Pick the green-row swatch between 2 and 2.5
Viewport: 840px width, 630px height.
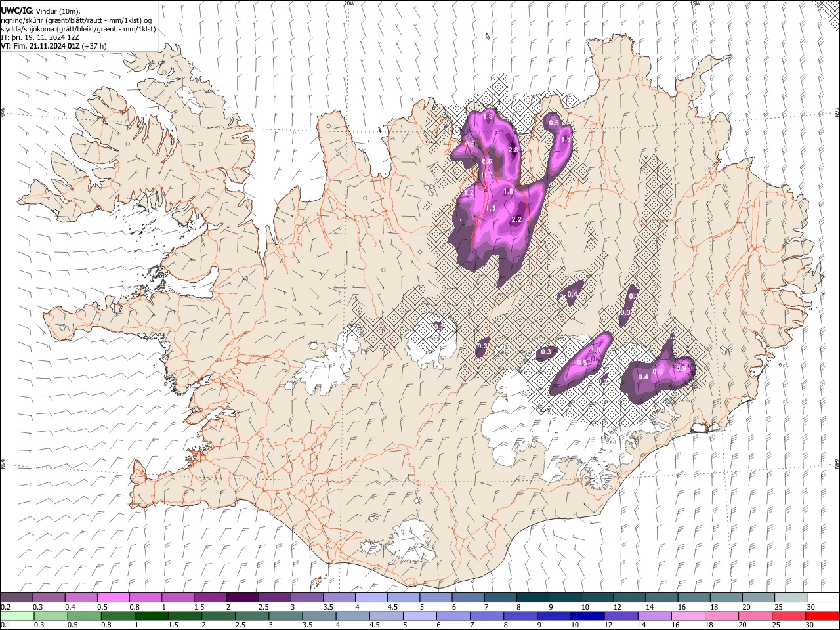219,616
